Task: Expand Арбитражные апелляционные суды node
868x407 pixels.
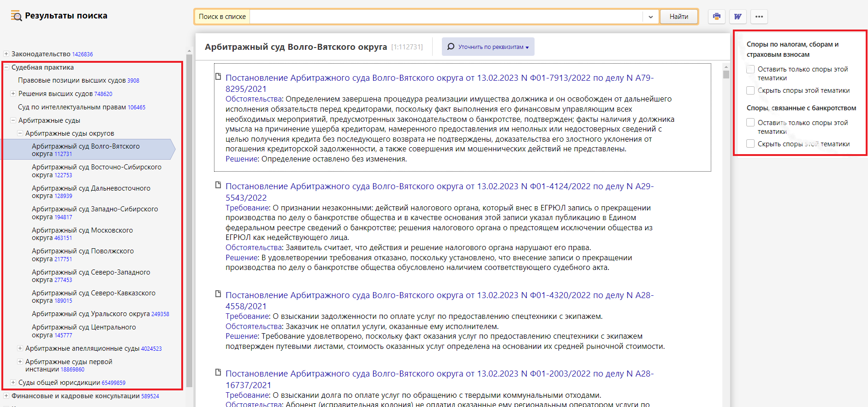Action: tap(20, 348)
